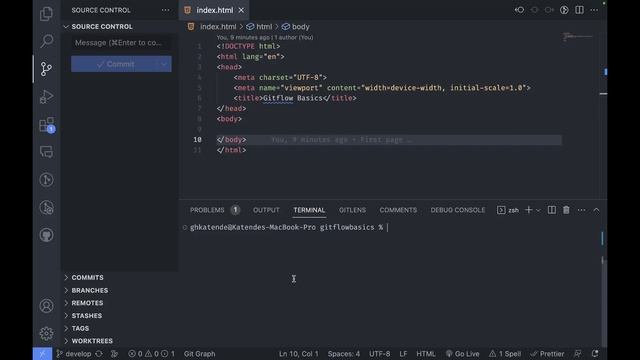Viewport: 640px width, 360px height.
Task: Click the HTML language mode status entry
Action: (426, 354)
